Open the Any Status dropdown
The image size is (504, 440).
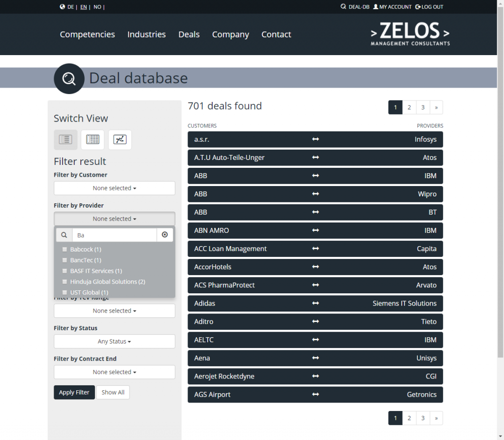(114, 342)
